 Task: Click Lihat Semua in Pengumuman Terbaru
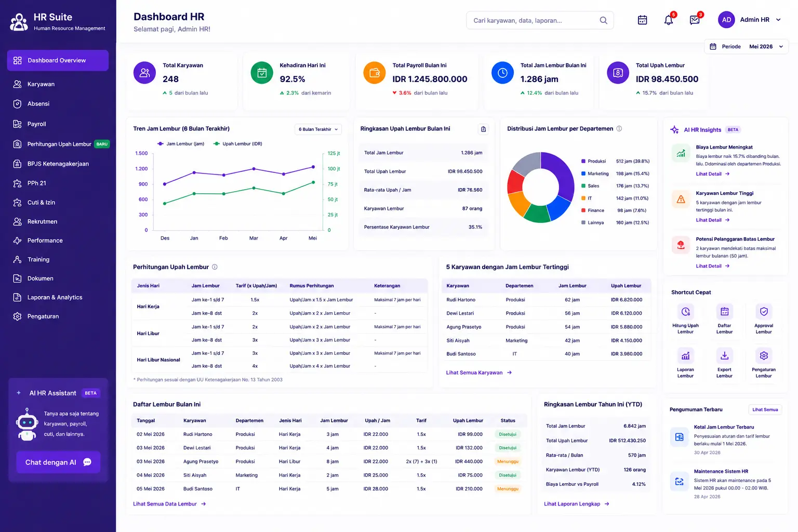click(765, 409)
